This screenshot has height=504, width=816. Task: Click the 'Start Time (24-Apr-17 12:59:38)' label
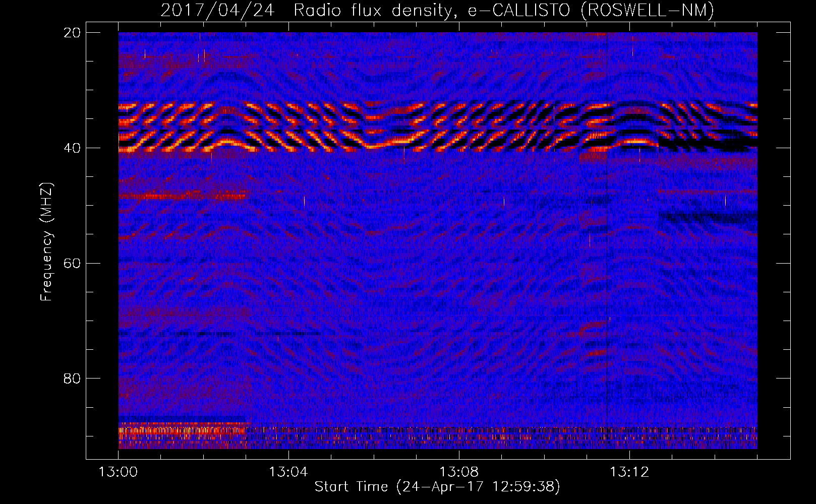click(x=437, y=487)
